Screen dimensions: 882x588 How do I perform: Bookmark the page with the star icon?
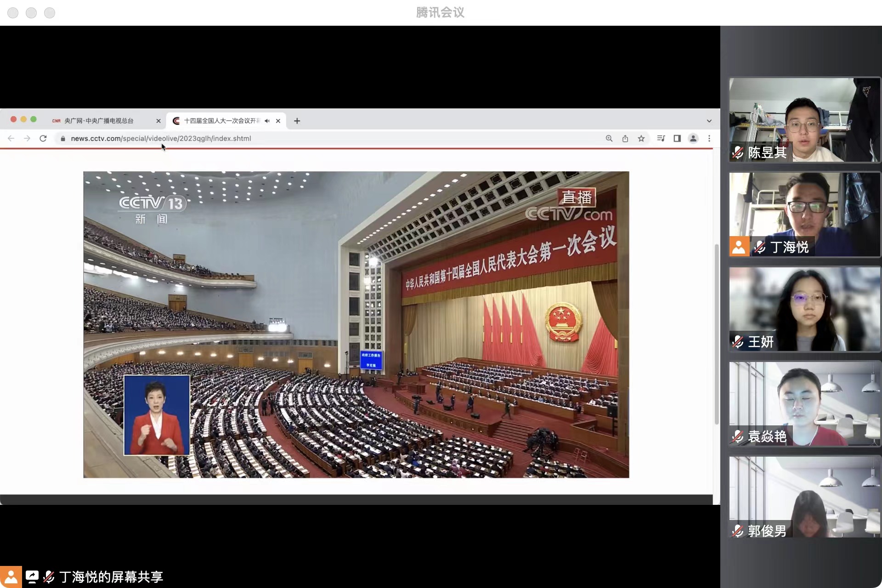641,138
